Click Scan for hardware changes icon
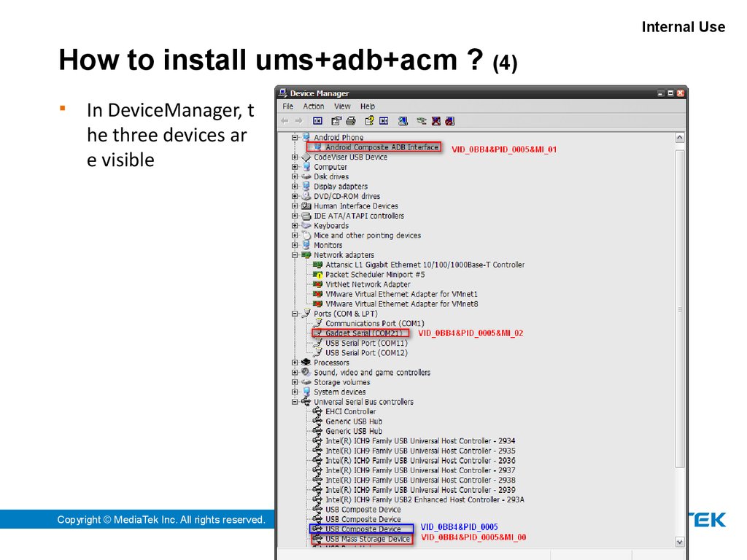The image size is (747, 560). coord(403,121)
